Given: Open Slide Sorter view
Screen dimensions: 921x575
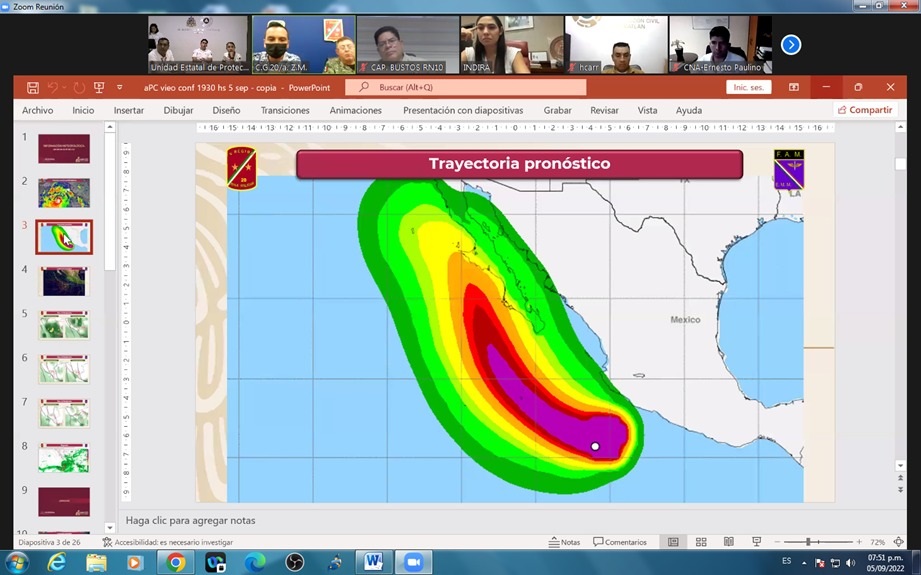Looking at the screenshot, I should click(701, 542).
